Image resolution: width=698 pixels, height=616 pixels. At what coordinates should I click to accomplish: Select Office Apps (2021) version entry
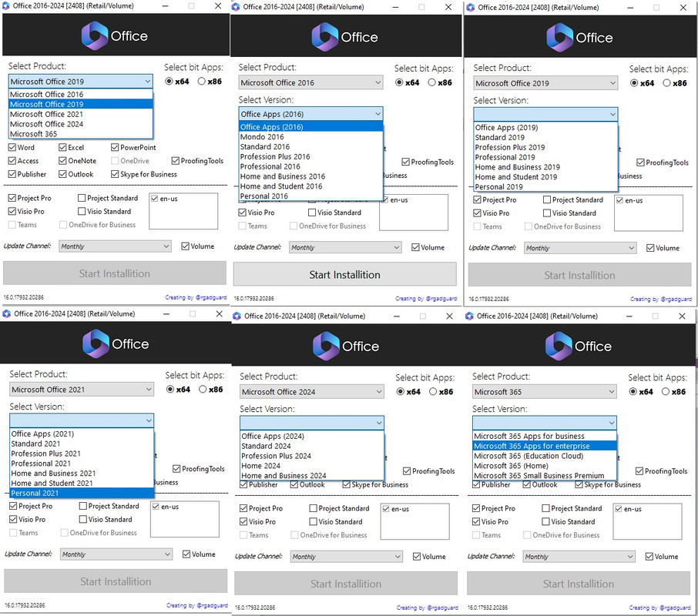tap(82, 434)
